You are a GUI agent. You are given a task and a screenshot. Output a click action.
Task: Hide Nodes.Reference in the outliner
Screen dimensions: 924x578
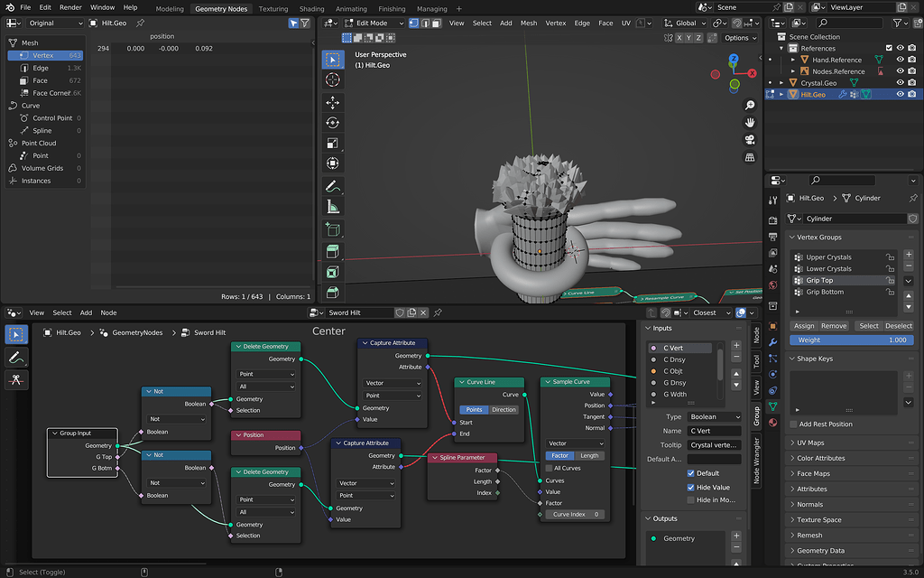pyautogui.click(x=900, y=71)
